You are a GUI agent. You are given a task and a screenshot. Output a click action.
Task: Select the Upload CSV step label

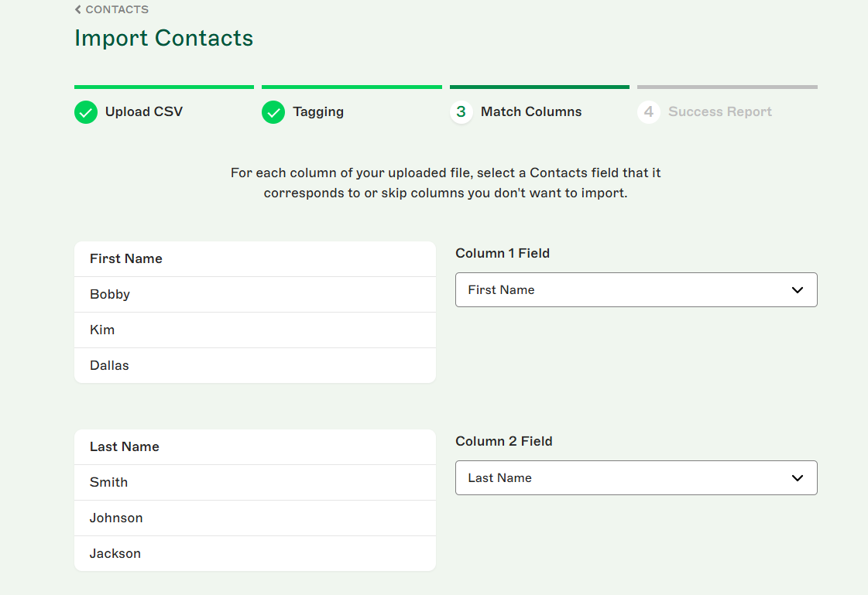click(x=144, y=111)
